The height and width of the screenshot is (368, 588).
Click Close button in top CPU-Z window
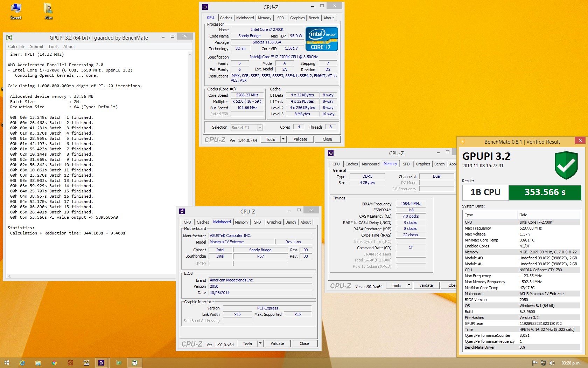point(327,139)
